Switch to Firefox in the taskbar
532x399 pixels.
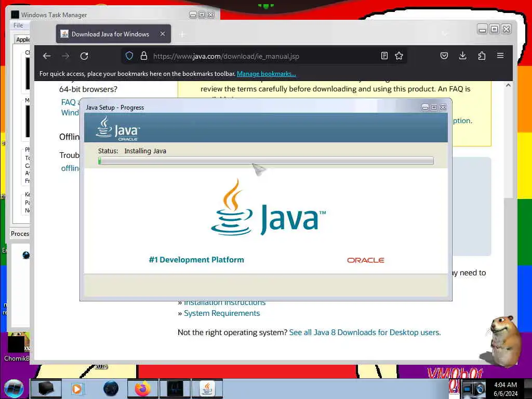tap(142, 389)
